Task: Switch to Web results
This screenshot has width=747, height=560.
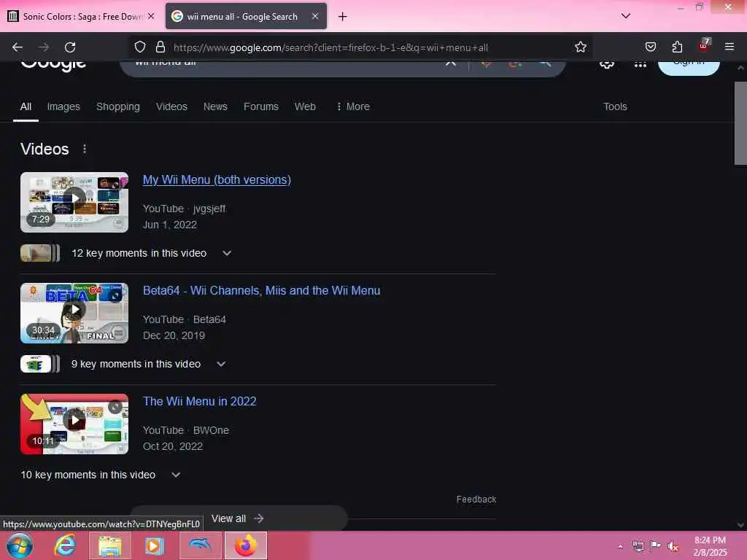Action: 305,106
